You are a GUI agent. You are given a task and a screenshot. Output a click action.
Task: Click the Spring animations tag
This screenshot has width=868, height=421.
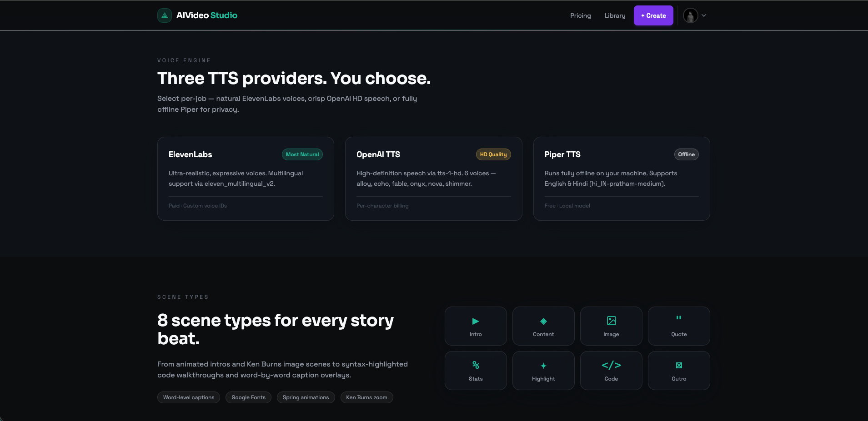pos(306,397)
